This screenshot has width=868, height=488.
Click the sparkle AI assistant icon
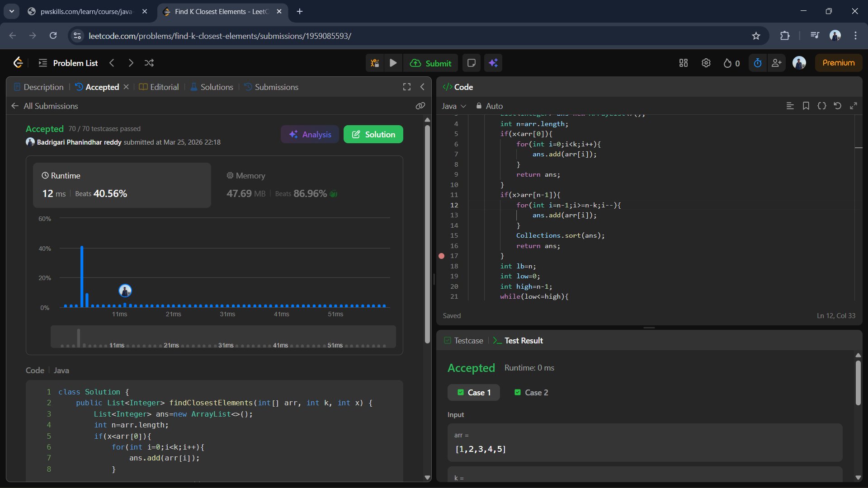493,63
